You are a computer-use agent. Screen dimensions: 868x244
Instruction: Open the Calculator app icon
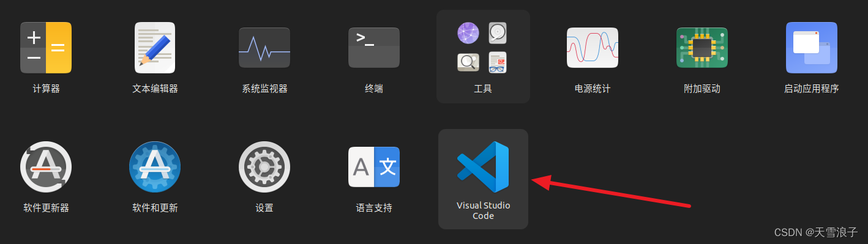[x=46, y=48]
